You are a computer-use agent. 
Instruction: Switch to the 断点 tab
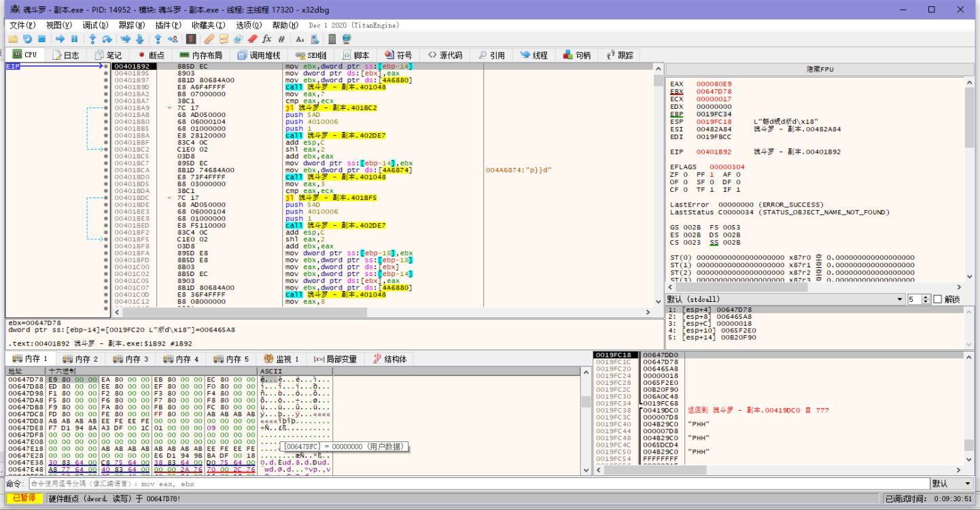150,55
